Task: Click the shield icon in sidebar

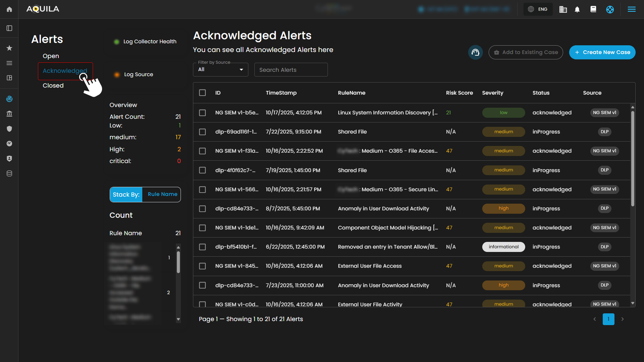Action: click(x=9, y=129)
